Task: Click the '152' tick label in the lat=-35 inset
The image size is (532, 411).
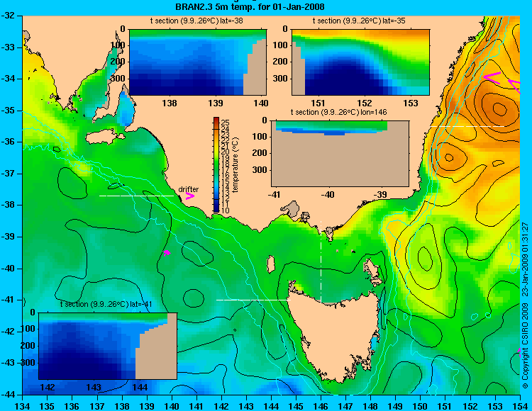Action: pyautogui.click(x=365, y=103)
